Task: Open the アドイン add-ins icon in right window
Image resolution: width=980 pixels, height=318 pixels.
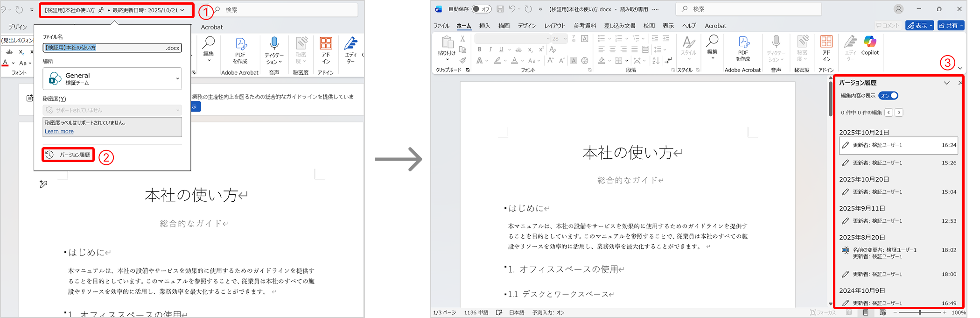Action: [x=826, y=49]
